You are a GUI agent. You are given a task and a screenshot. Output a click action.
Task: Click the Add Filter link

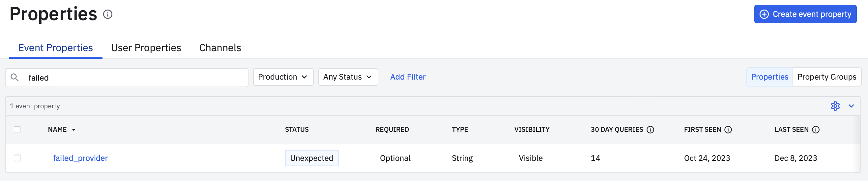pyautogui.click(x=408, y=77)
